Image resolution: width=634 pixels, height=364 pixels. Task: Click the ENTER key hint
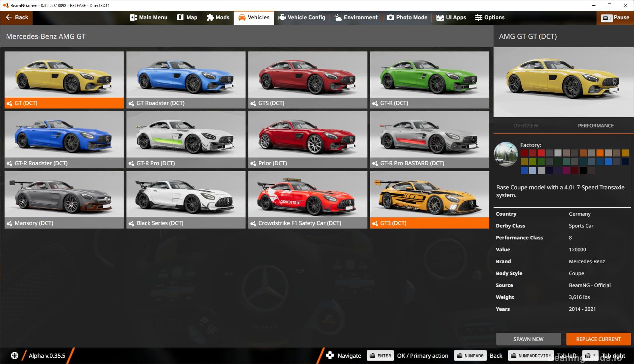(380, 356)
